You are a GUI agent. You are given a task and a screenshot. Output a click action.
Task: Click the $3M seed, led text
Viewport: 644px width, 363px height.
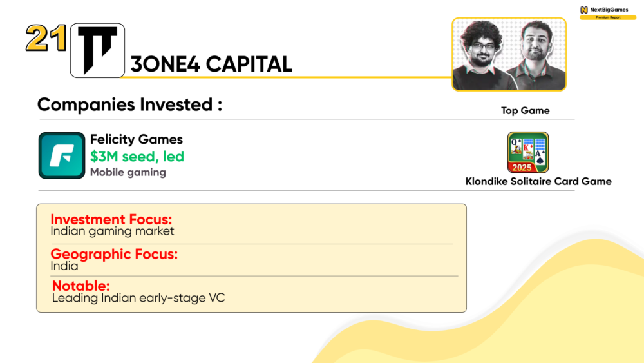(137, 156)
